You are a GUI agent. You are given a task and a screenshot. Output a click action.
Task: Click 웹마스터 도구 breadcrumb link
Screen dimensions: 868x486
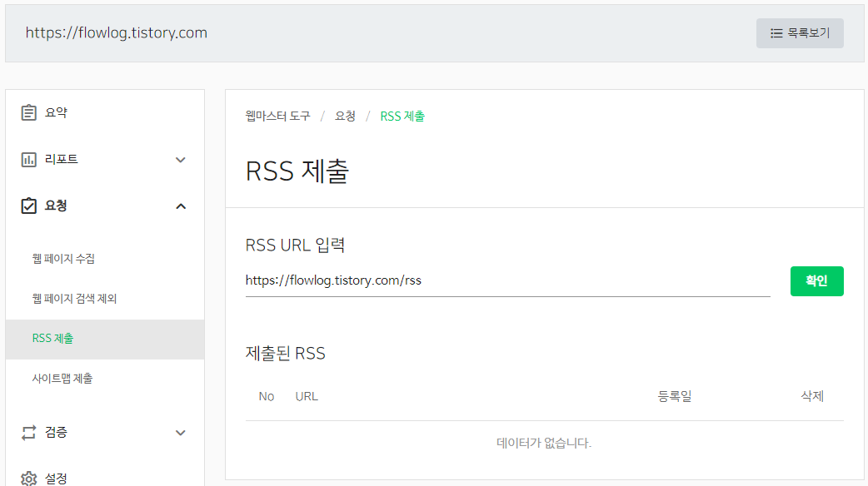click(278, 117)
